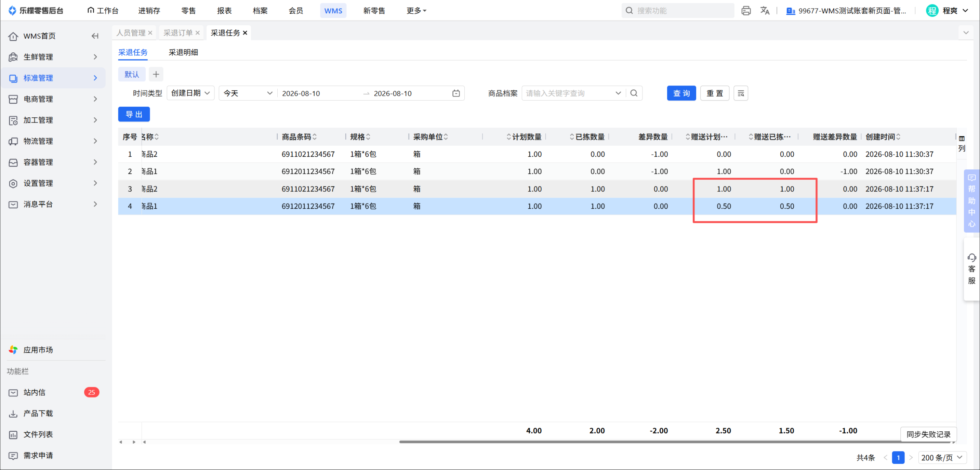Click start date 2026-08-10 field
The height and width of the screenshot is (470, 980).
(301, 93)
